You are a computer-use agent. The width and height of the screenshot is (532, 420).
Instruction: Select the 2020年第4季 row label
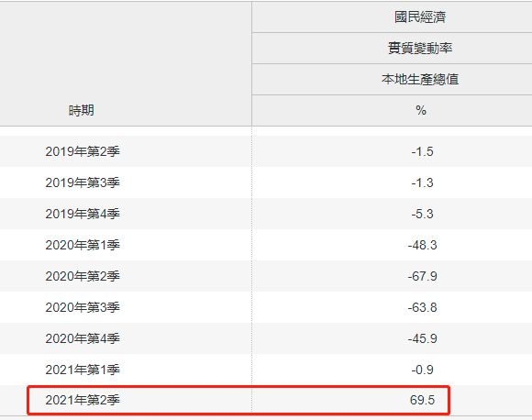83,338
